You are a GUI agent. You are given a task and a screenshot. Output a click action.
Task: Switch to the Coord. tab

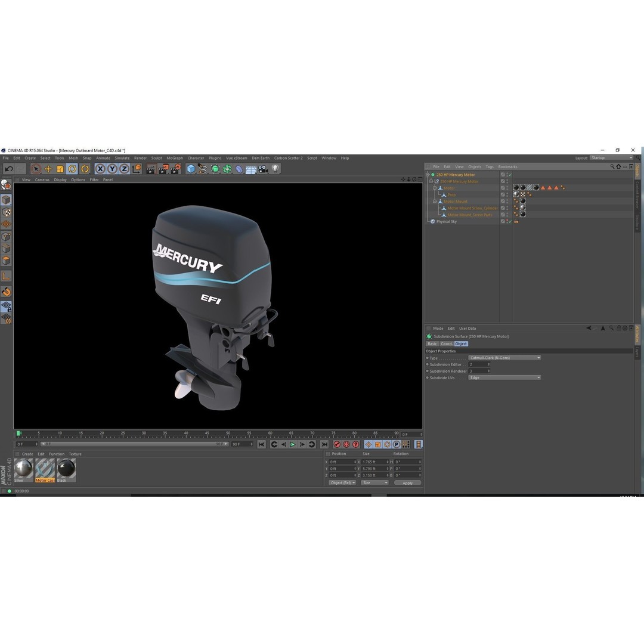447,344
